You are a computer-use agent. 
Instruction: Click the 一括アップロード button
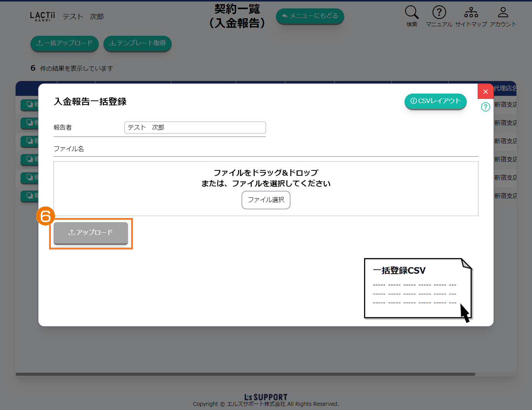click(64, 43)
